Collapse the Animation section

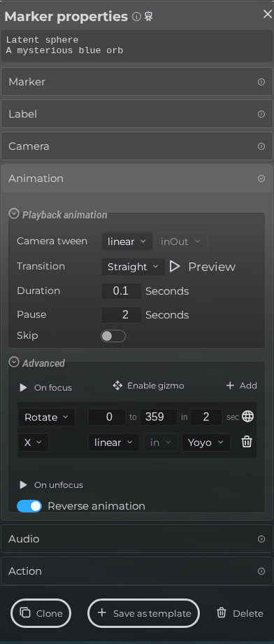point(137,178)
